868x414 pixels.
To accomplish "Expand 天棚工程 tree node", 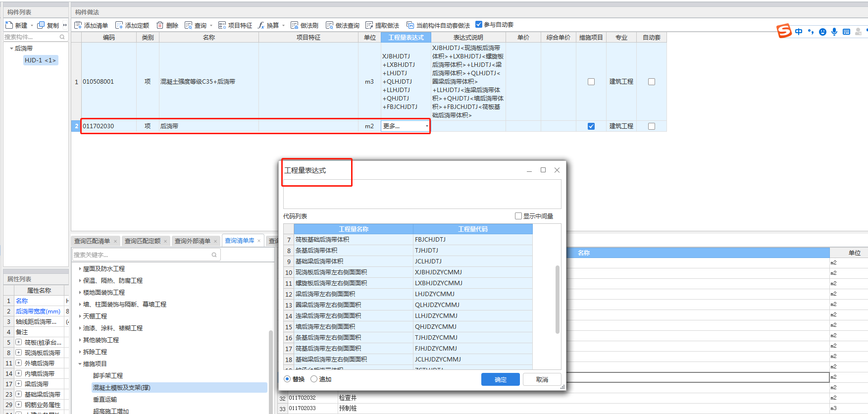I will tap(80, 316).
